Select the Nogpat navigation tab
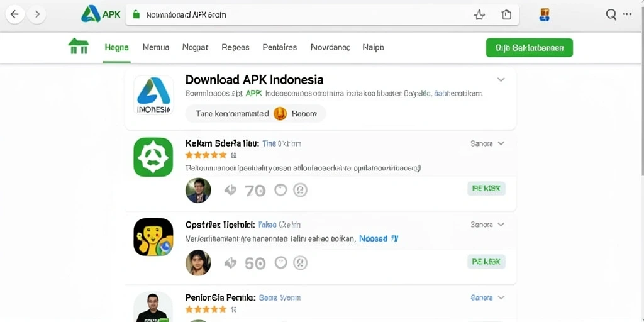644x322 pixels. 195,47
